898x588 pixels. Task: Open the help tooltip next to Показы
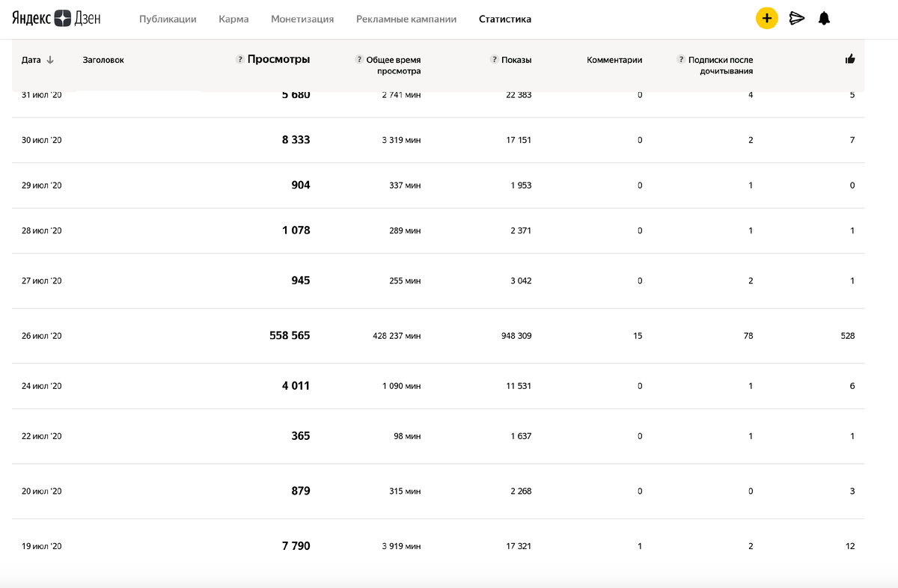pyautogui.click(x=493, y=58)
